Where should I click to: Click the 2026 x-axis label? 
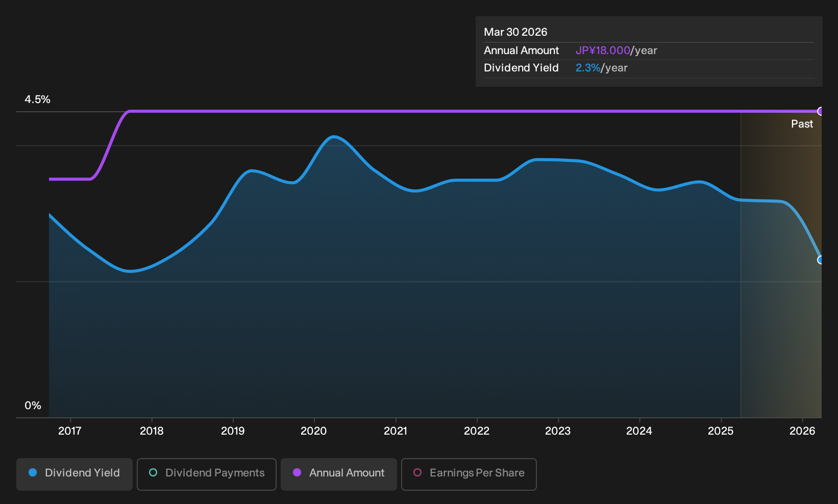[802, 431]
